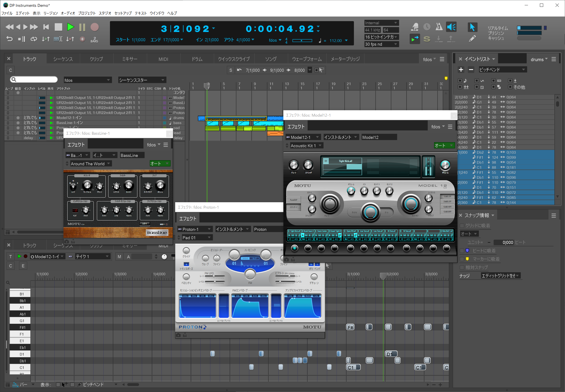The width and height of the screenshot is (565, 392).
Task: Click the search magnifier in track list
Action: 14,79
